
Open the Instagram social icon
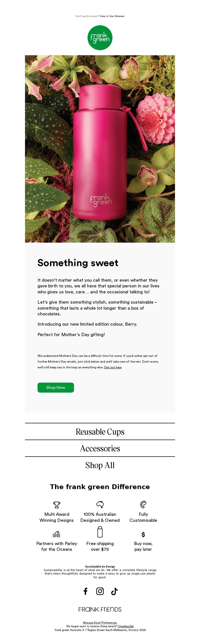pyautogui.click(x=100, y=591)
